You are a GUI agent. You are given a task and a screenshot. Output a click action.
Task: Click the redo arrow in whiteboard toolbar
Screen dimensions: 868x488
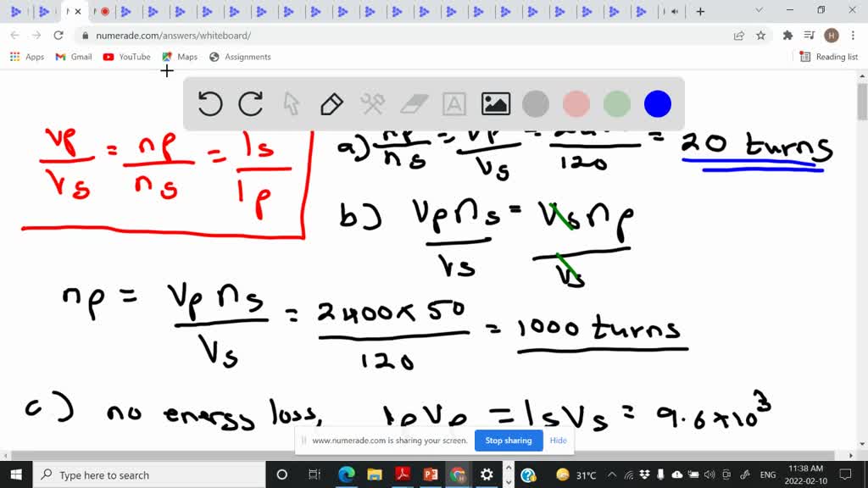(x=251, y=104)
